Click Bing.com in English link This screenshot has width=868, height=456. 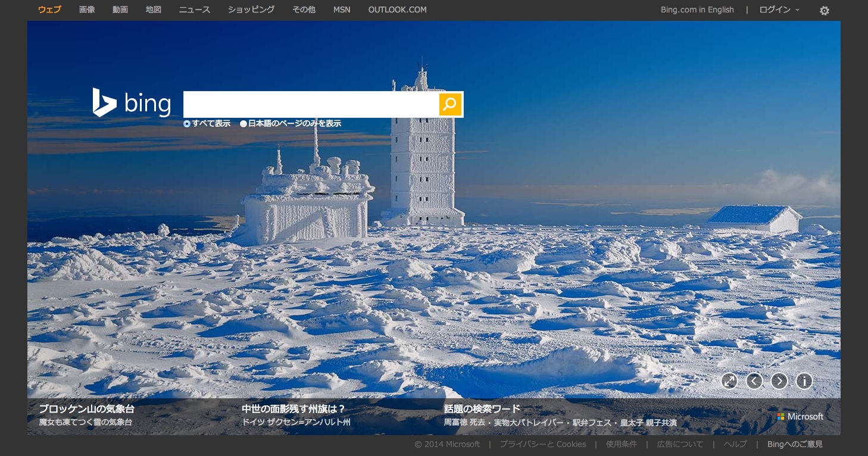tap(697, 10)
